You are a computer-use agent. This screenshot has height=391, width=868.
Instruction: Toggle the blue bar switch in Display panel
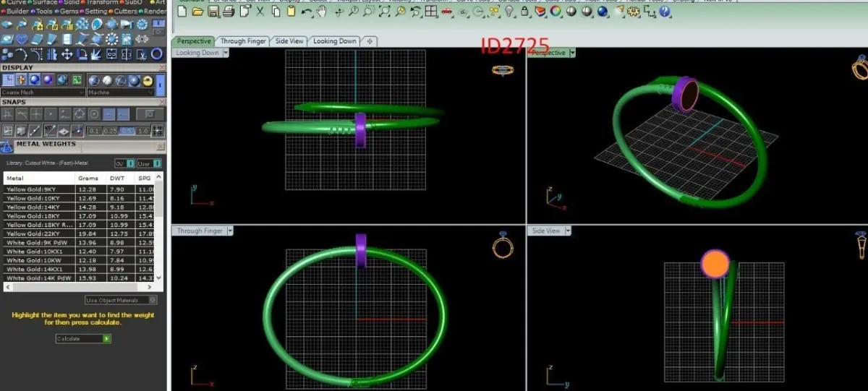tap(161, 85)
